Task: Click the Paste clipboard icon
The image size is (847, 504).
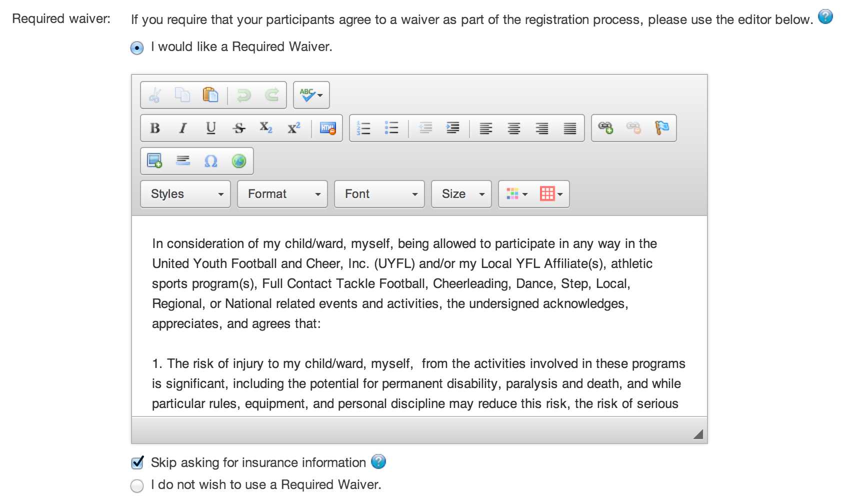Action: tap(210, 95)
